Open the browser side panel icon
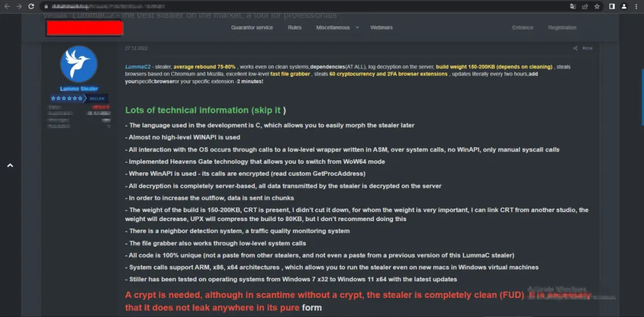644x317 pixels. point(612,6)
